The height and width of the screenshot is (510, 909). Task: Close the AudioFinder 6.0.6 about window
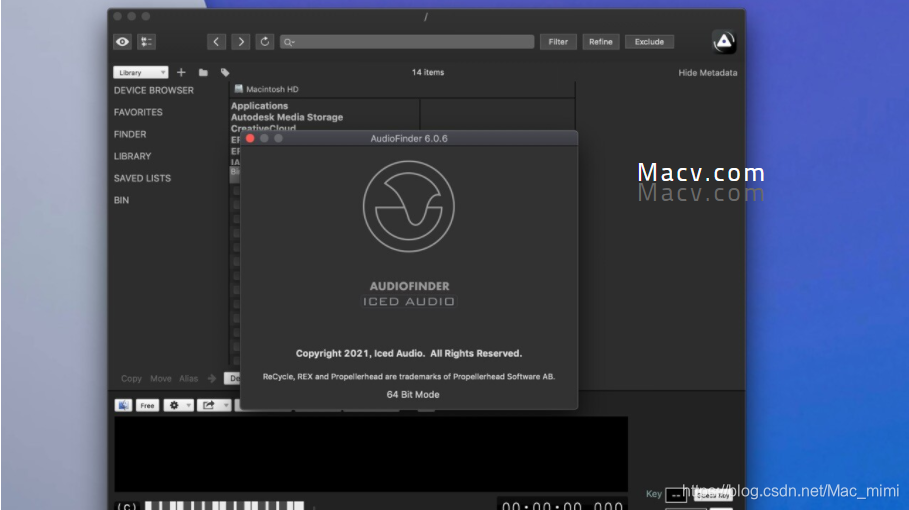(x=250, y=139)
